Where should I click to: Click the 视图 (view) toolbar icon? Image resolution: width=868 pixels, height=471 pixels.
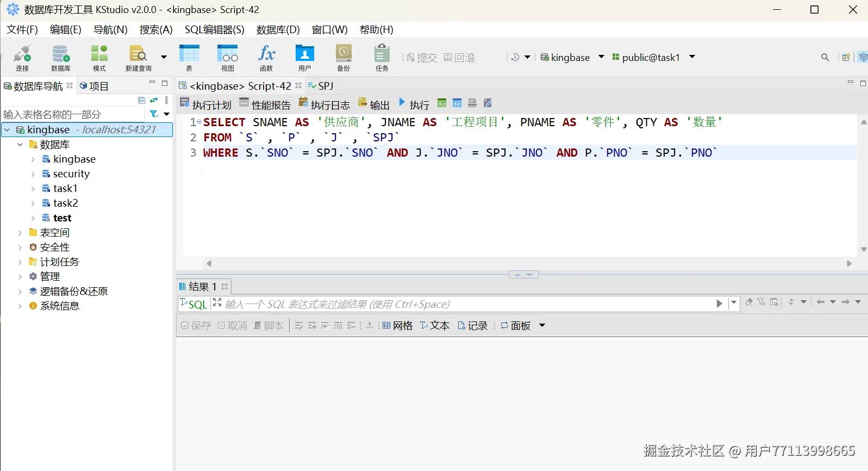(x=228, y=58)
